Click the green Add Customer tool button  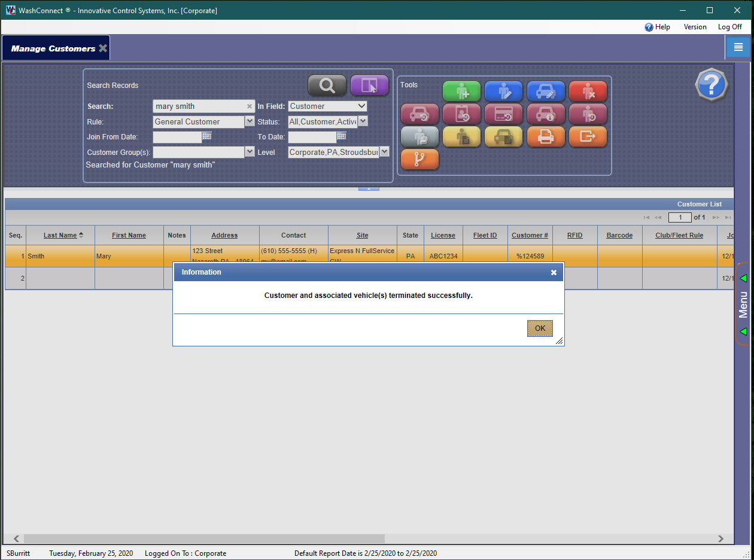(x=461, y=91)
